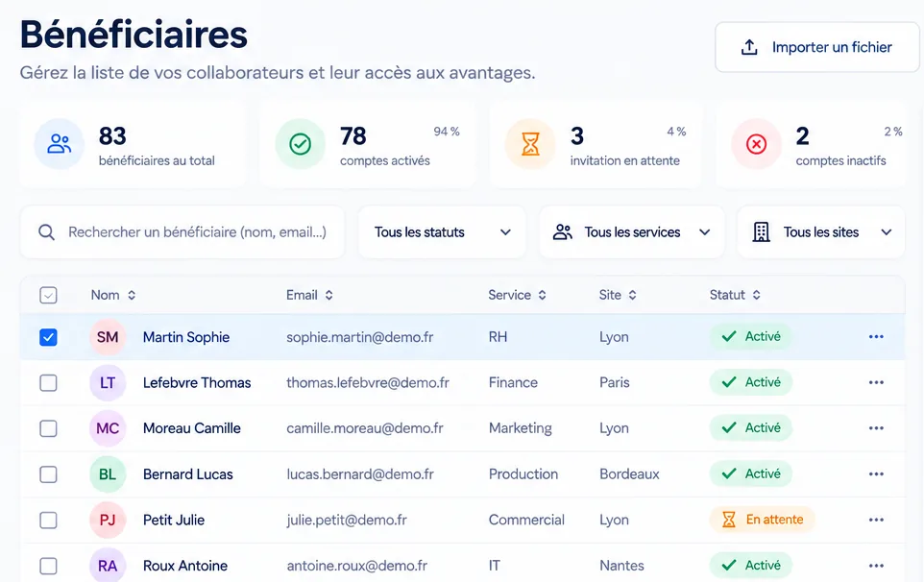
Task: Click the email antoine.roux@demo.fr
Action: [357, 566]
